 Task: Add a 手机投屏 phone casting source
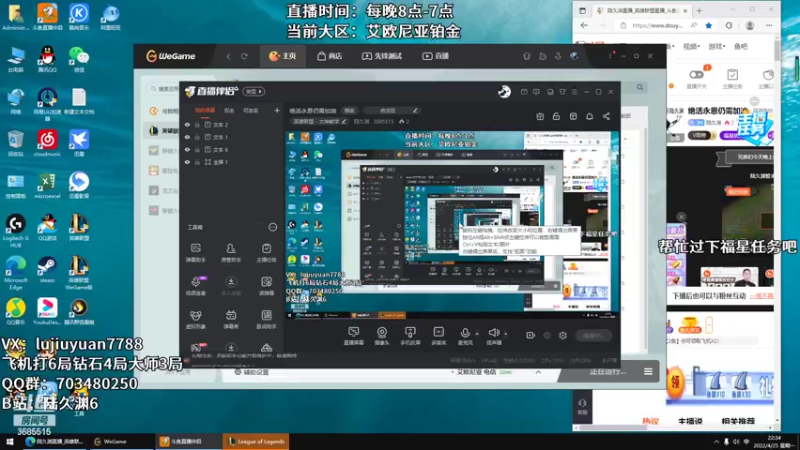coord(410,336)
